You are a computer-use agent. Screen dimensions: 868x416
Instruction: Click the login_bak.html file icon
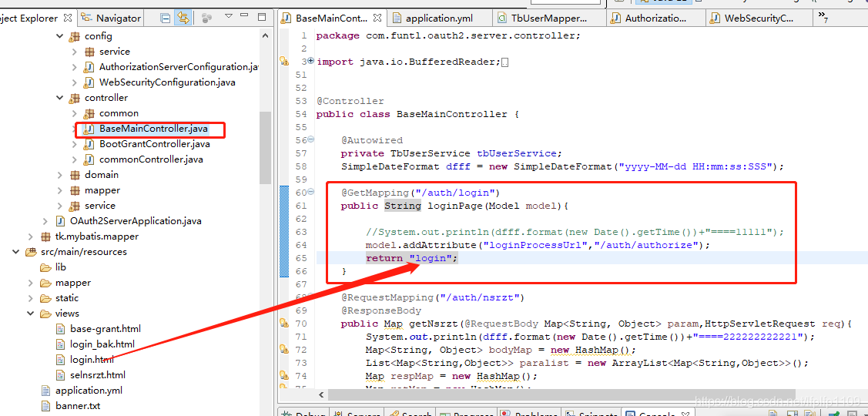61,344
